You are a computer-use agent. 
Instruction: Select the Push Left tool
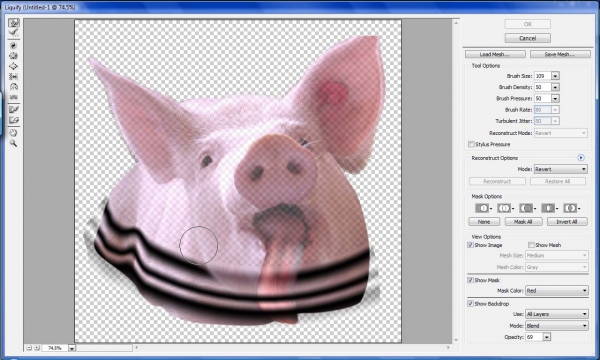click(x=13, y=77)
